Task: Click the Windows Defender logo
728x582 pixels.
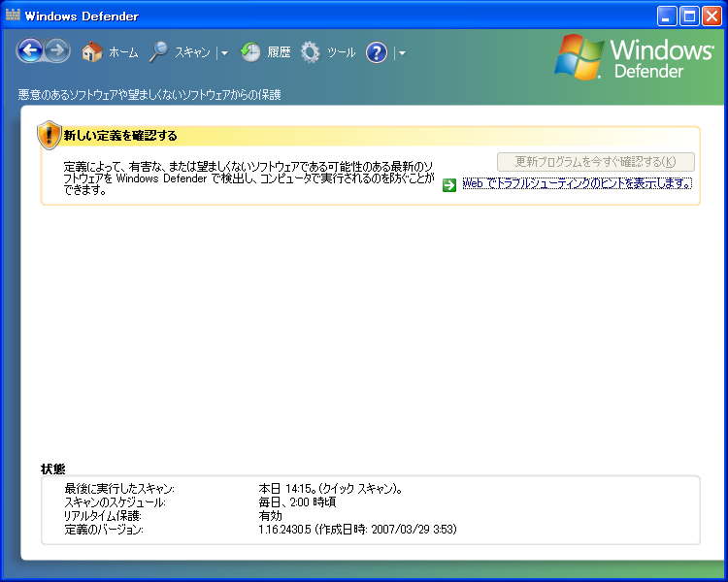Action: (x=634, y=57)
